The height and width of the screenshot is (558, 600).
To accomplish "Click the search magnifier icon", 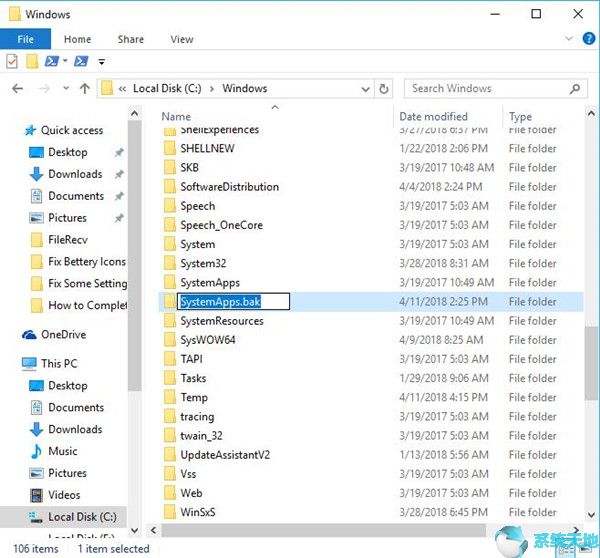I will click(x=575, y=89).
